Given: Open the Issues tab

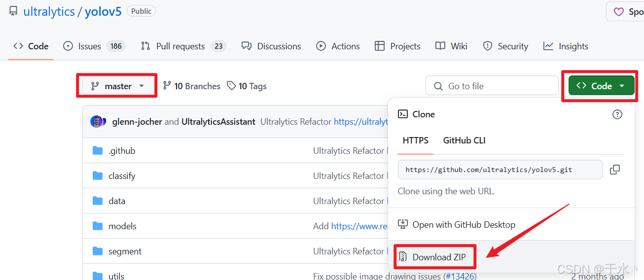Looking at the screenshot, I should [x=94, y=46].
